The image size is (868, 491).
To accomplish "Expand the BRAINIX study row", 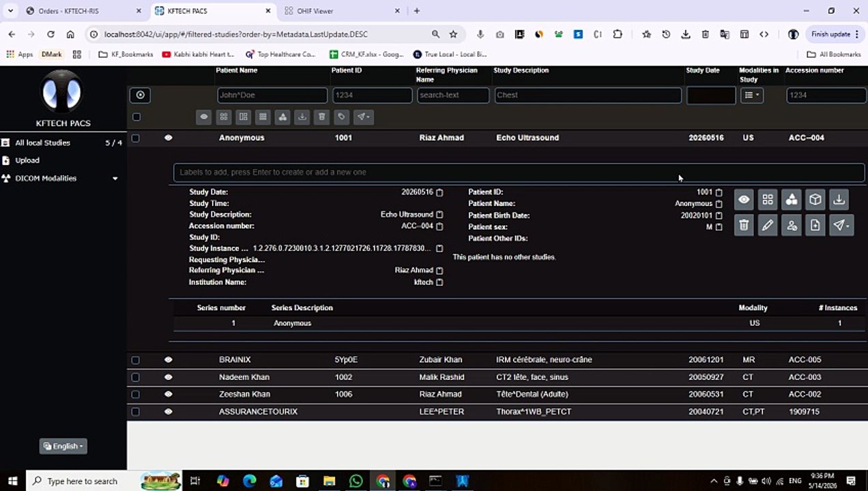I will pos(497,360).
